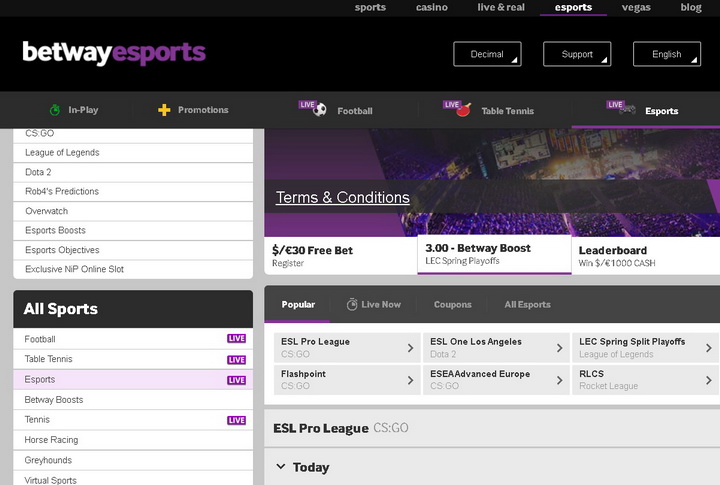The image size is (720, 485).
Task: Select the 3.00 - Betway Boost banner tab
Action: point(495,254)
